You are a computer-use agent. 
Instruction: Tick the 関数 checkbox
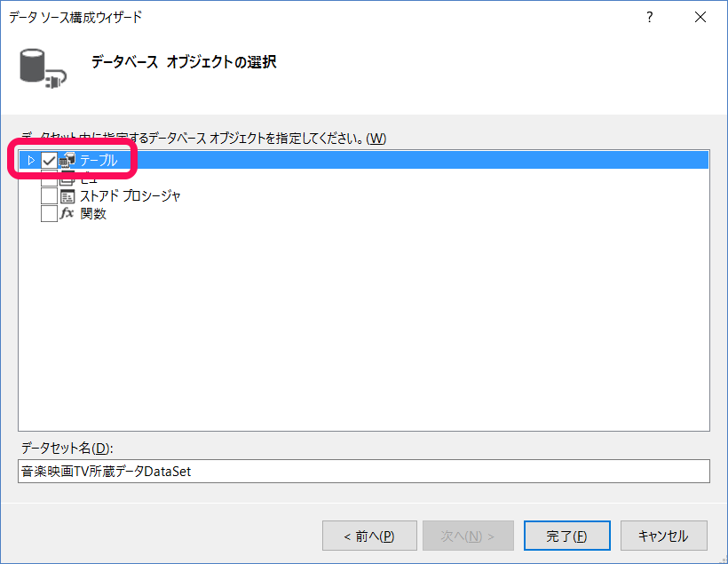(49, 214)
